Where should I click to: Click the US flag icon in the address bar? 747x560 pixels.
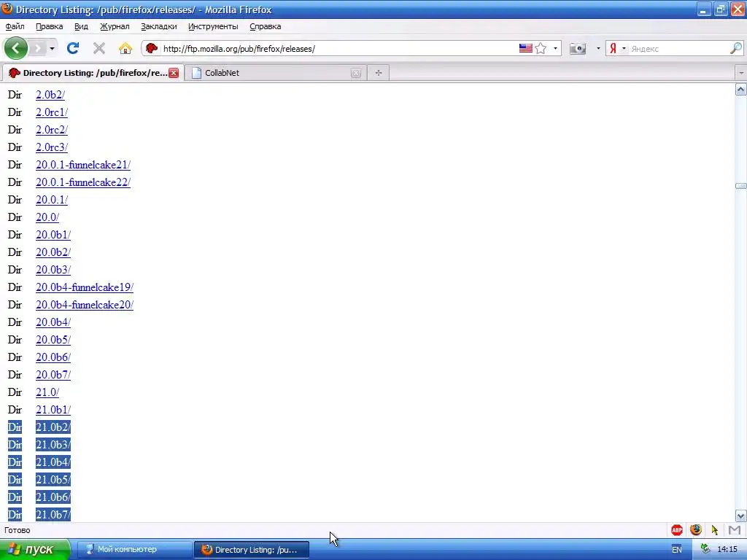point(525,48)
